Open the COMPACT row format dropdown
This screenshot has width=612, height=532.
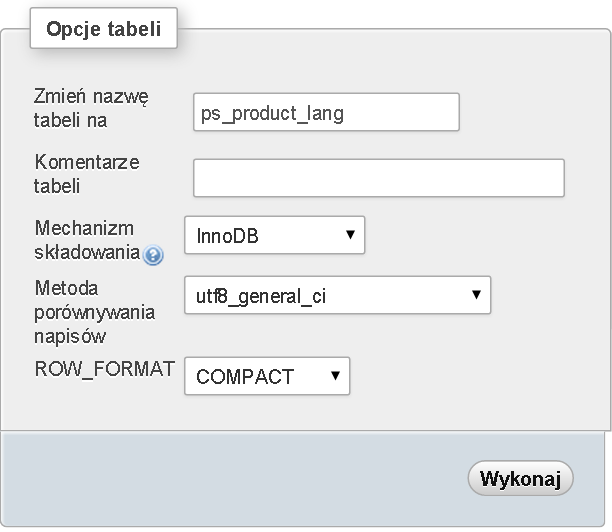pos(267,376)
